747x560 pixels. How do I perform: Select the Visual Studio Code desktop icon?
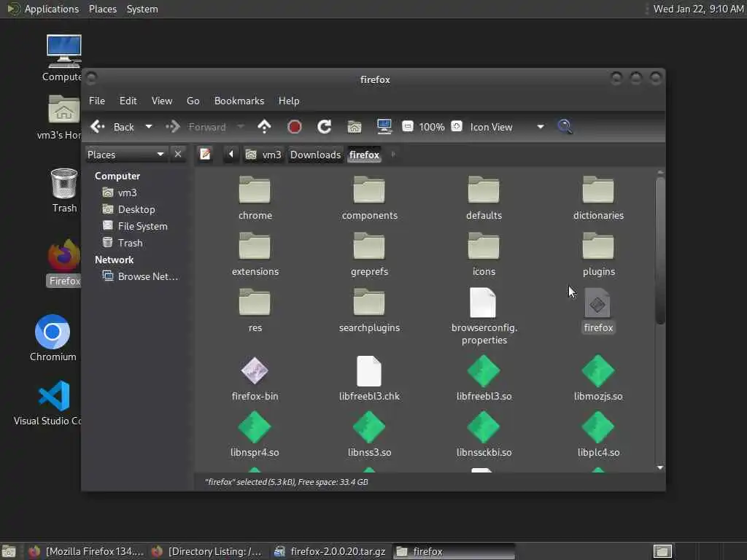pos(49,402)
